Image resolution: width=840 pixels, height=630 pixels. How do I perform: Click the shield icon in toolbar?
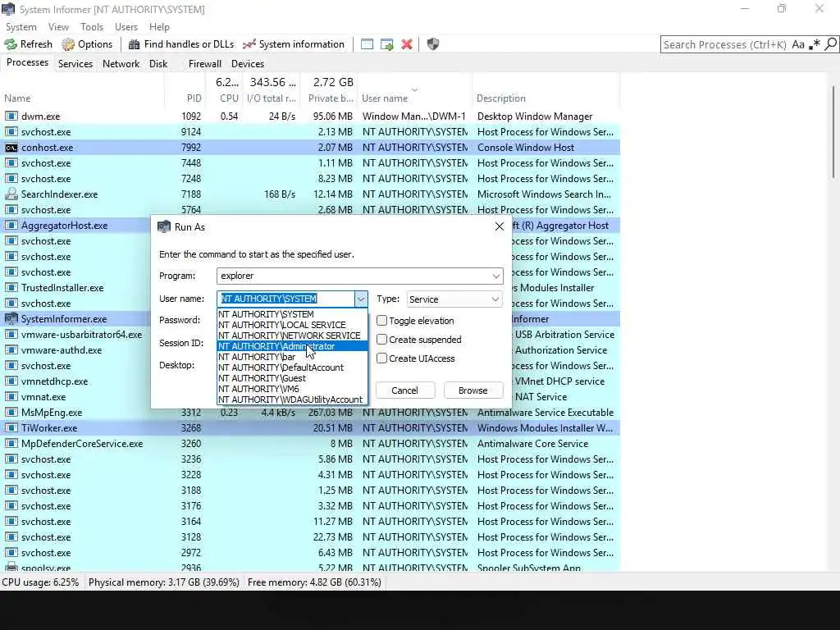tap(433, 44)
